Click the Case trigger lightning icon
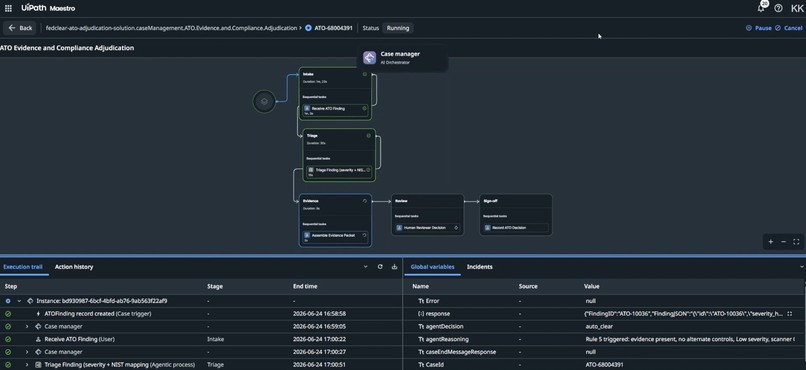The width and height of the screenshot is (806, 370). (38, 313)
